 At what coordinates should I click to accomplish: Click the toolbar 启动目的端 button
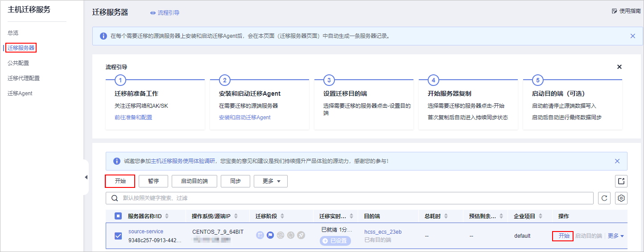click(194, 181)
